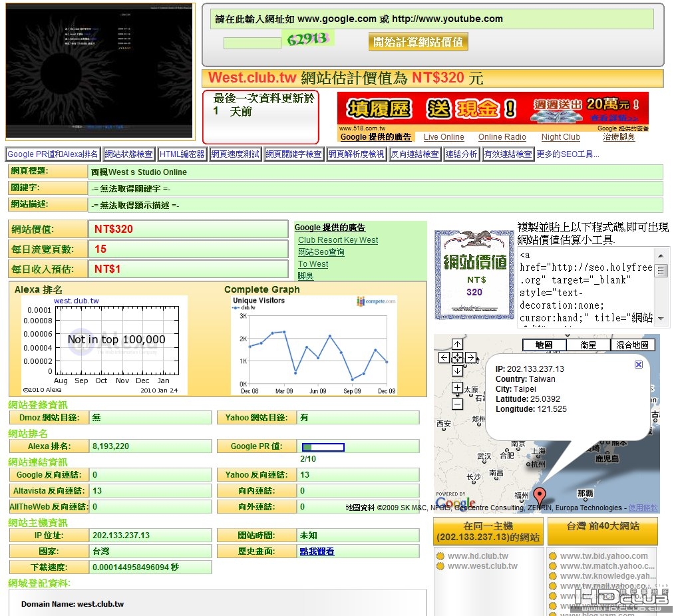Focus the captcha code input field
This screenshot has height=616, width=676.
[x=252, y=43]
